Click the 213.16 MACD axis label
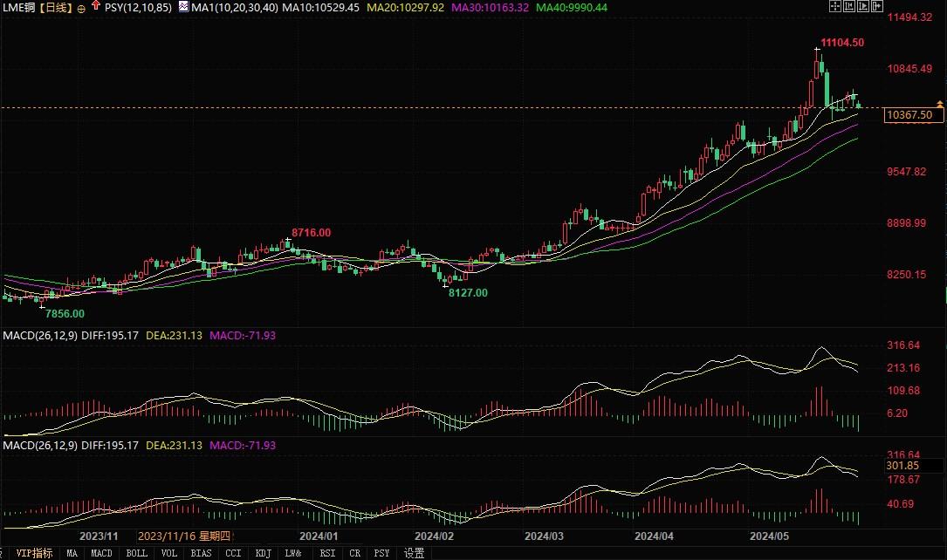 point(903,367)
